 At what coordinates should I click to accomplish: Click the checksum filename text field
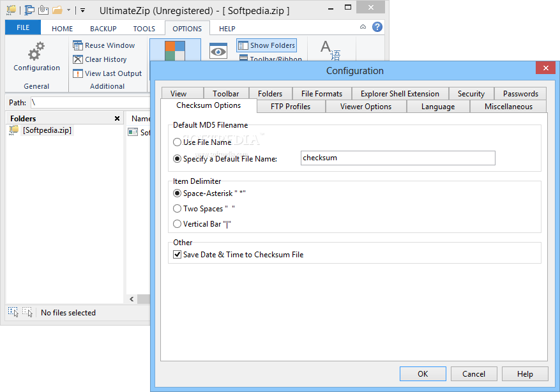pos(398,158)
